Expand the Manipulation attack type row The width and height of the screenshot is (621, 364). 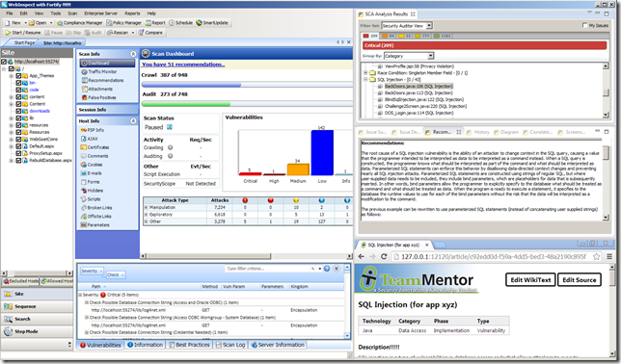(x=146, y=207)
